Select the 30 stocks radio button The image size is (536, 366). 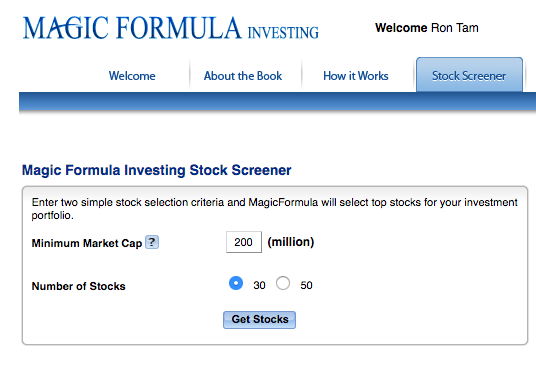click(236, 283)
